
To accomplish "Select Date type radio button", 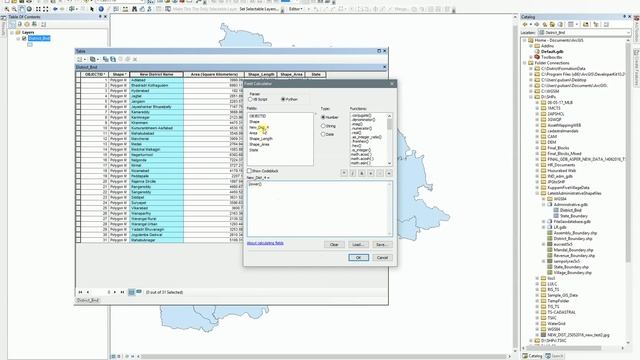I will [x=323, y=134].
